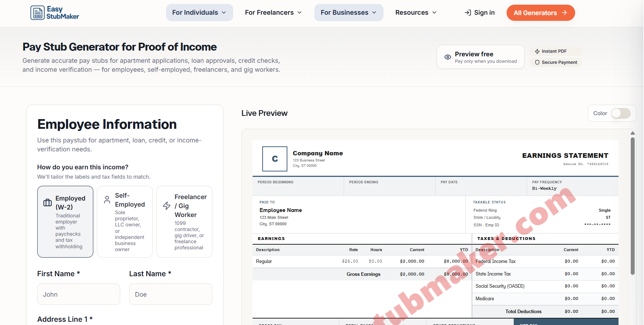Click the preview scrollbar up arrow
Viewport: 644px width, 325px height.
[x=633, y=133]
